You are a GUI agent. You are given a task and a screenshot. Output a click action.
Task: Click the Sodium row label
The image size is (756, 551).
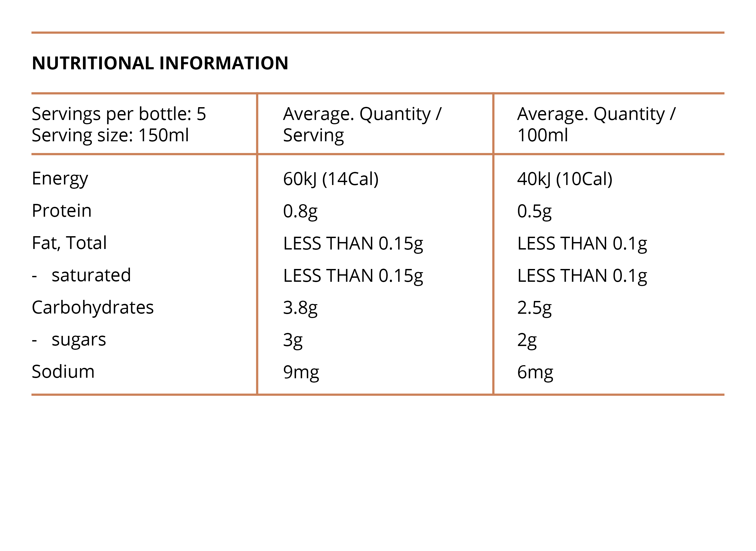pos(63,372)
